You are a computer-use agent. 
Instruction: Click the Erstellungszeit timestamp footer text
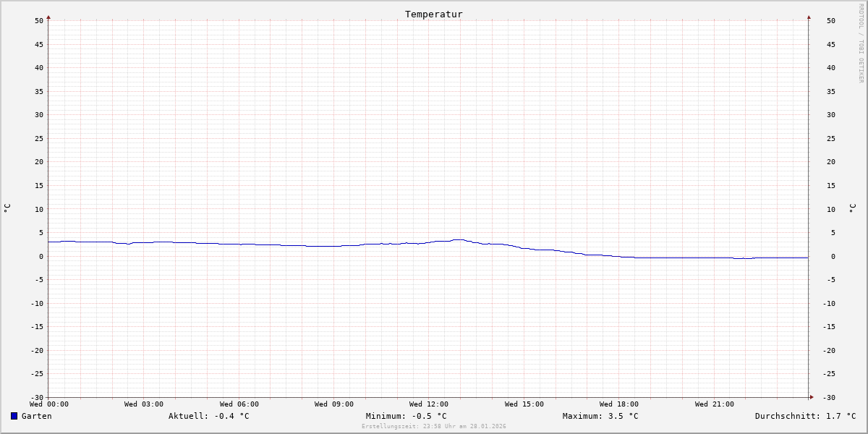[x=434, y=427]
